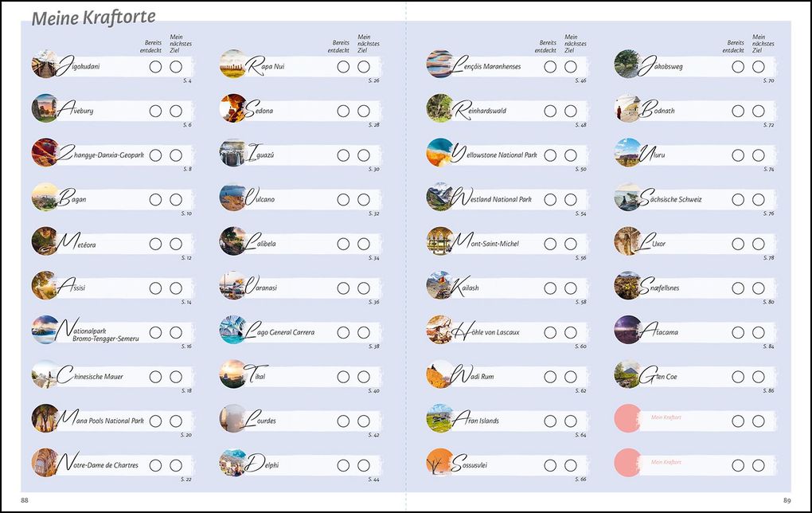Check 'Bereits entdeckt' for Mont-Saint-Michel
812x513 pixels.
tap(550, 244)
